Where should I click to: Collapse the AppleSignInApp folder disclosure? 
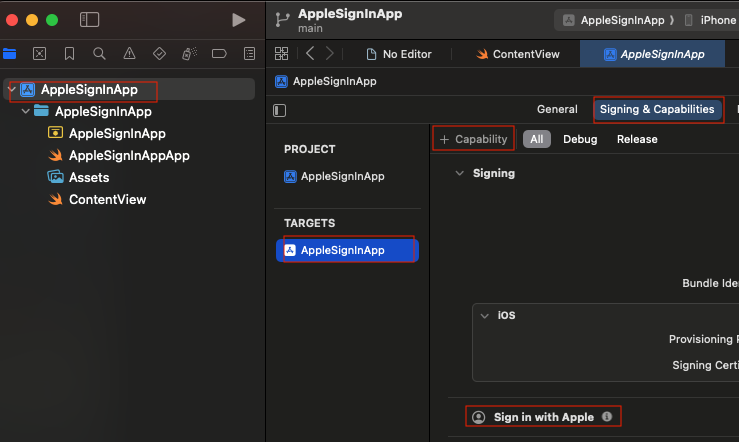click(x=26, y=111)
